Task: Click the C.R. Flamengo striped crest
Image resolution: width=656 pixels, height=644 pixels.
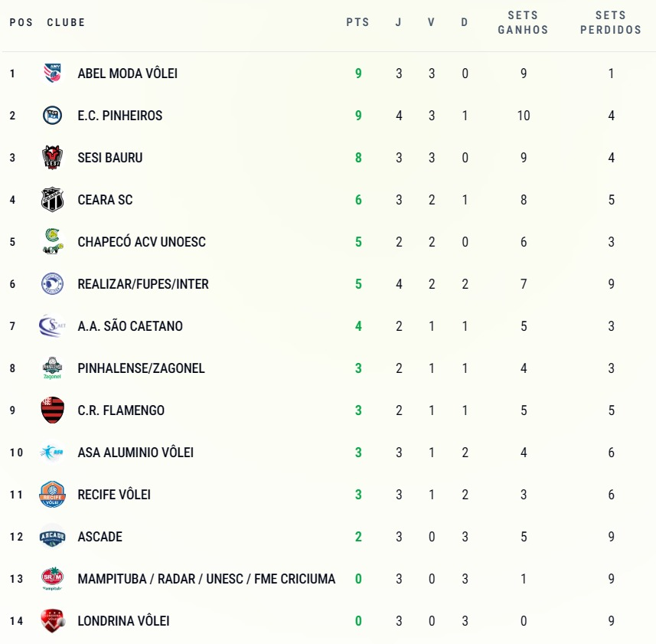Action: tap(52, 410)
